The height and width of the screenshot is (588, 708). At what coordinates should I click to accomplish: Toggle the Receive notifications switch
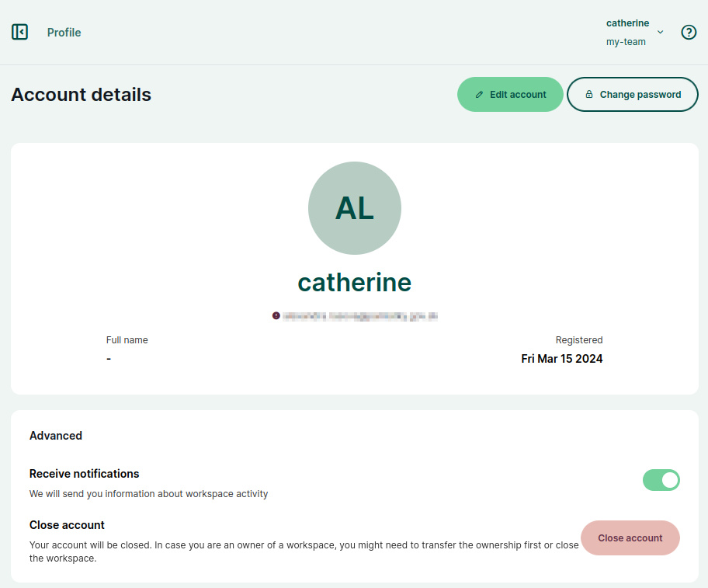[x=661, y=479]
